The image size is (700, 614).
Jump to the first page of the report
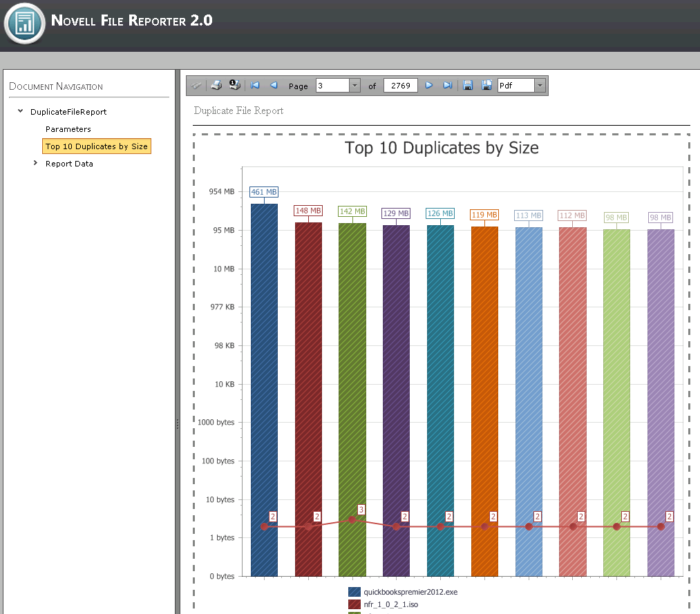(x=255, y=85)
